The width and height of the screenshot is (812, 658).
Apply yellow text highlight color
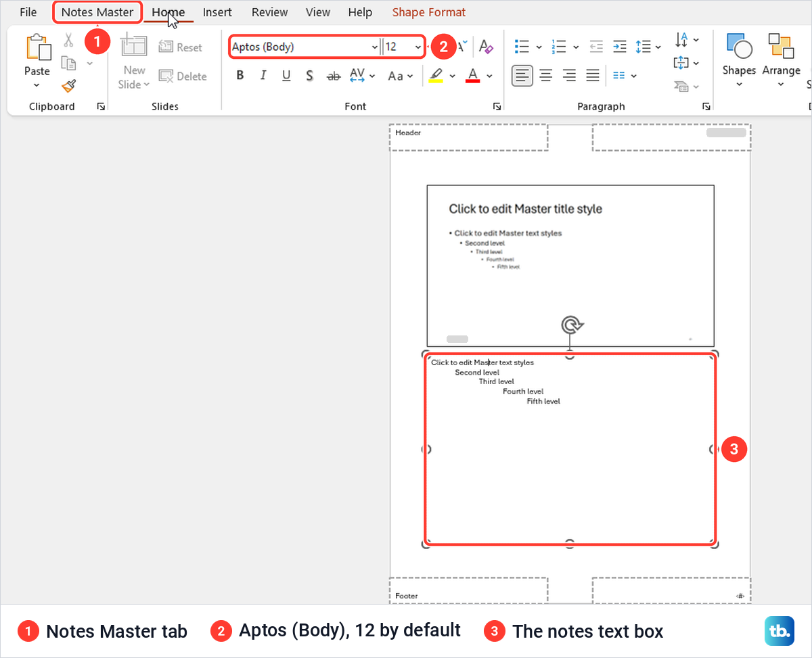click(x=436, y=76)
